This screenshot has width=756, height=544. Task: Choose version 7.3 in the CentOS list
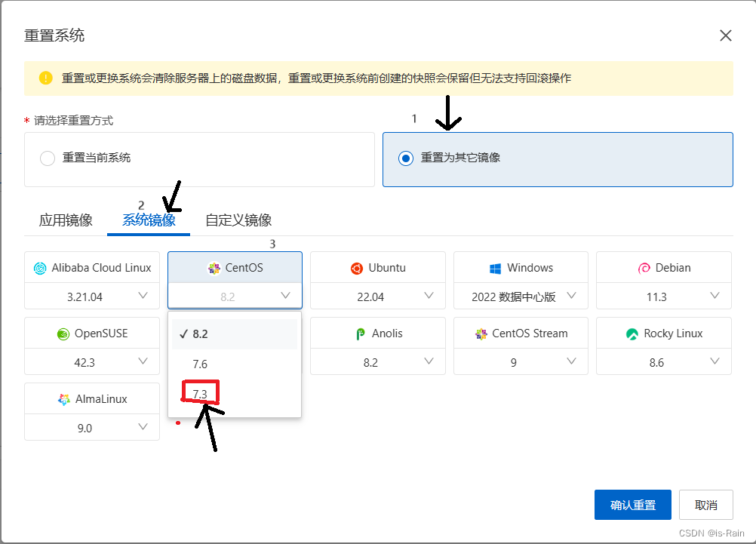[235, 394]
